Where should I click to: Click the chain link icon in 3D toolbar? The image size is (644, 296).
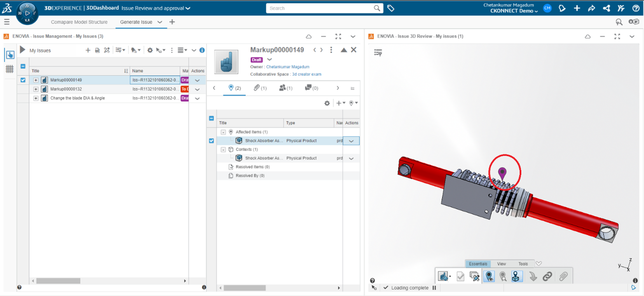point(547,276)
